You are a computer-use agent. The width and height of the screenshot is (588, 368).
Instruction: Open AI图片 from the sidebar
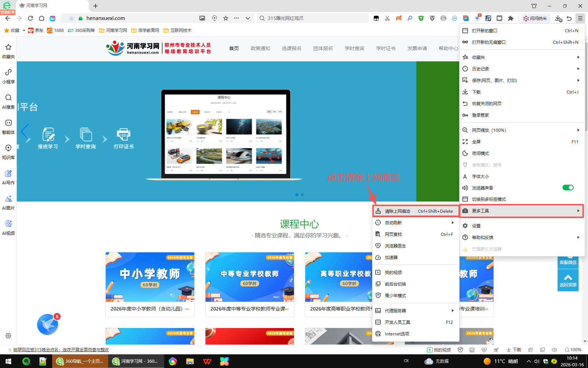[8, 202]
